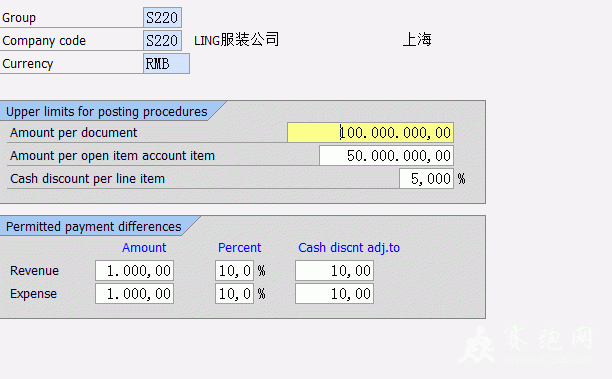This screenshot has width=612, height=379.
Task: Click the 'Permitted payment differences' header
Action: click(94, 227)
